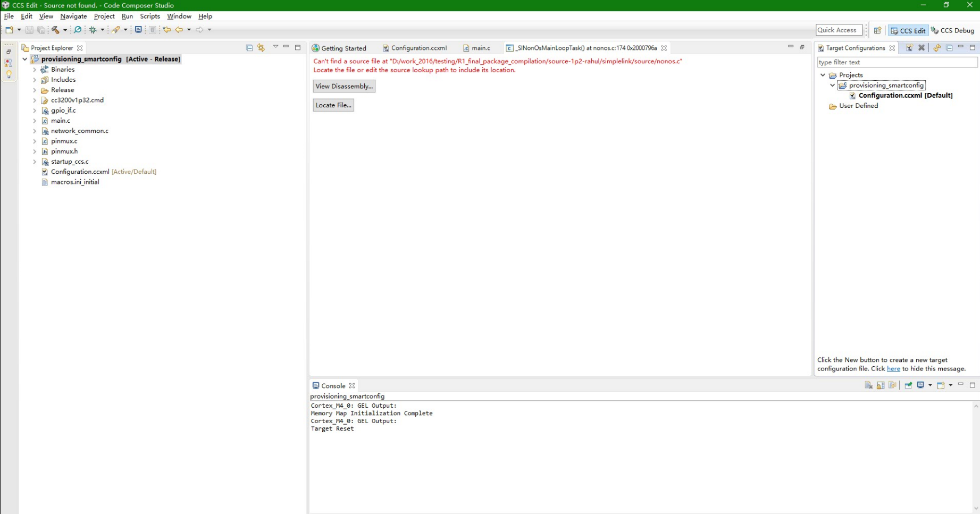Expand the Release folder
This screenshot has width=980, height=514.
[x=35, y=90]
